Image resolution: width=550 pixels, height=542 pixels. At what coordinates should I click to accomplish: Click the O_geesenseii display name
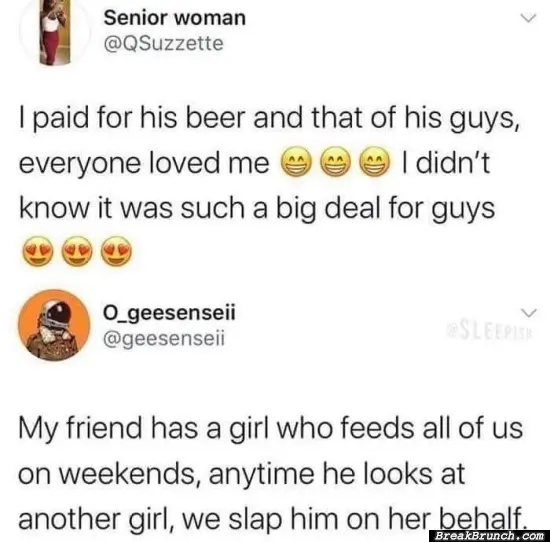click(x=169, y=313)
